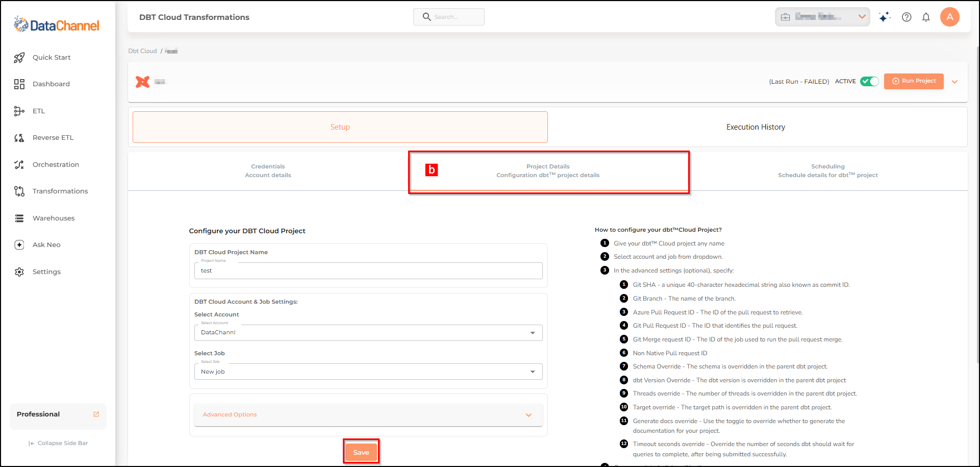Viewport: 980px width, 467px height.
Task: Expand the Advanced Options section
Action: click(x=368, y=415)
